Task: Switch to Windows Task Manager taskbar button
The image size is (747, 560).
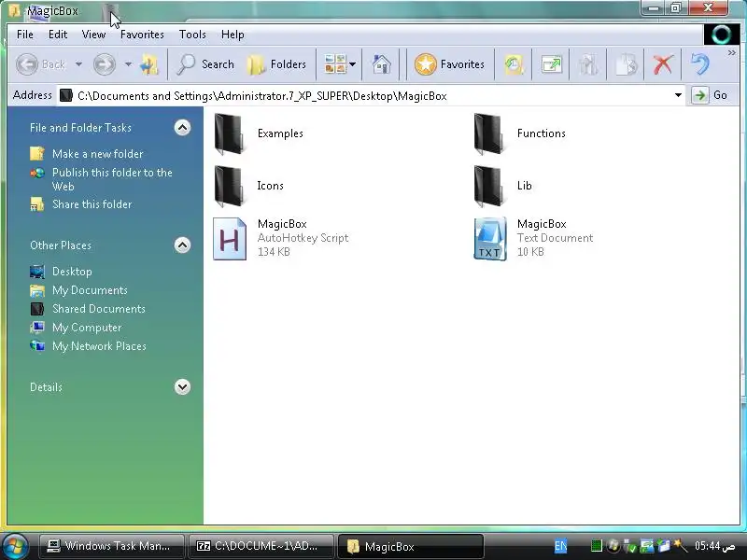Action: click(111, 546)
